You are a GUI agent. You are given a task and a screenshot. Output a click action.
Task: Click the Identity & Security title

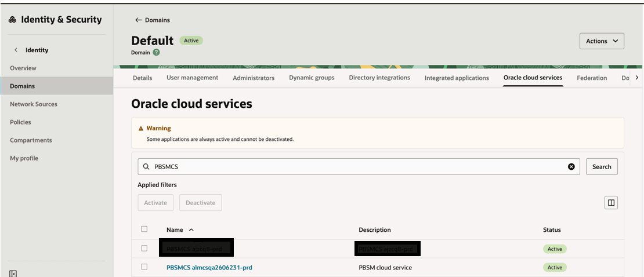pyautogui.click(x=61, y=20)
